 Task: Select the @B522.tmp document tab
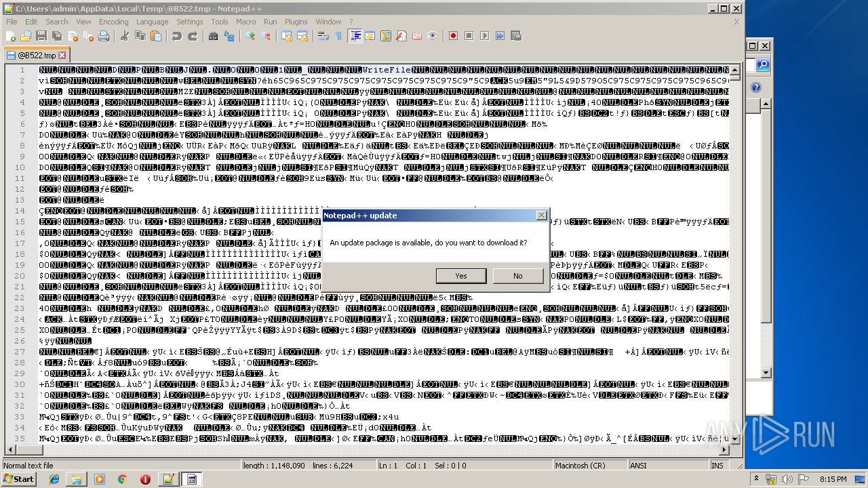coord(36,55)
